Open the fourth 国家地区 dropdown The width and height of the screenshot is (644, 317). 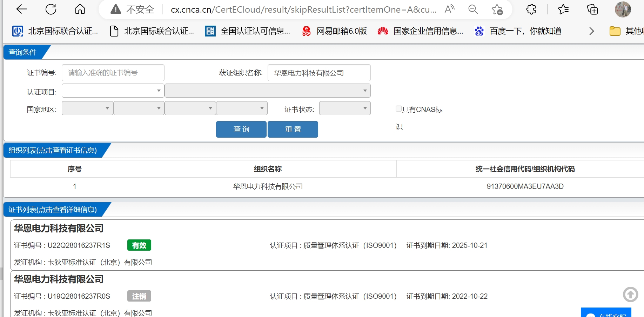tap(242, 108)
